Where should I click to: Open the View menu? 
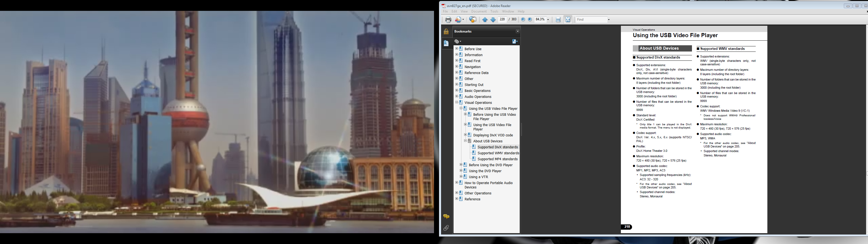tap(464, 11)
